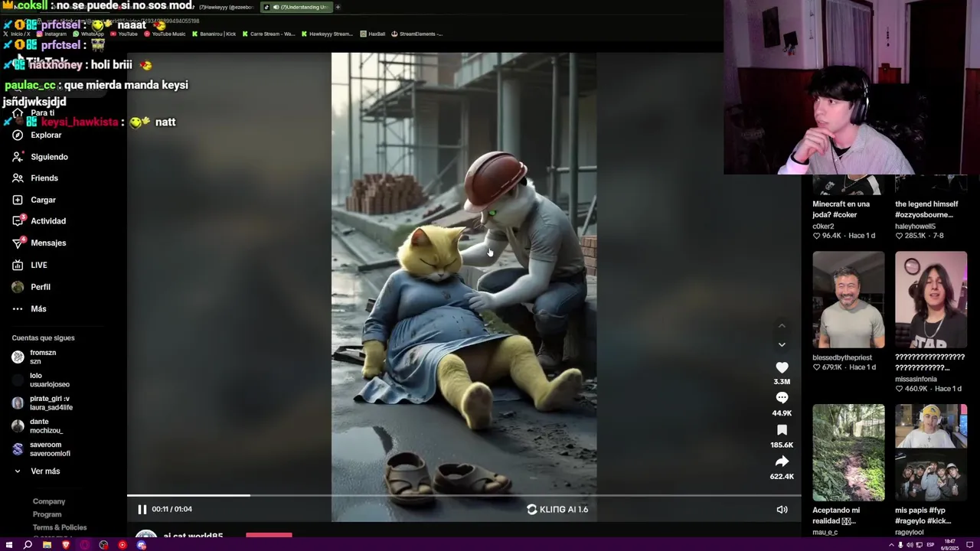Open mis papis #fyp video thumbnail
Screen dimensions: 980x551
pyautogui.click(x=931, y=452)
